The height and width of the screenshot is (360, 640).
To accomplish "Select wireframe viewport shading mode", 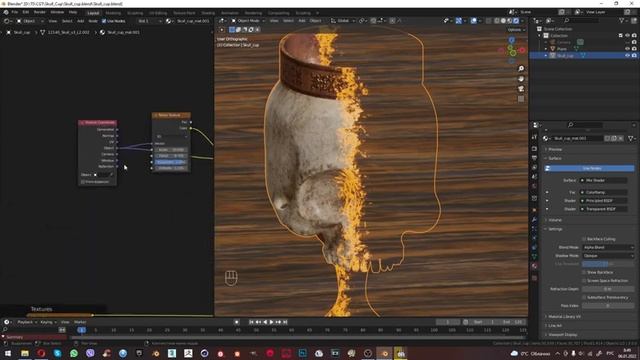I will [x=497, y=21].
